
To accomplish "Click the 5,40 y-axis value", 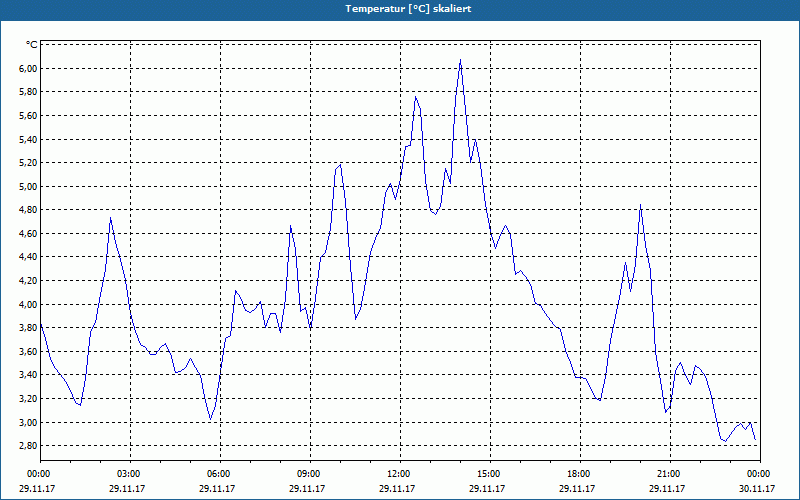I will click(x=29, y=139).
